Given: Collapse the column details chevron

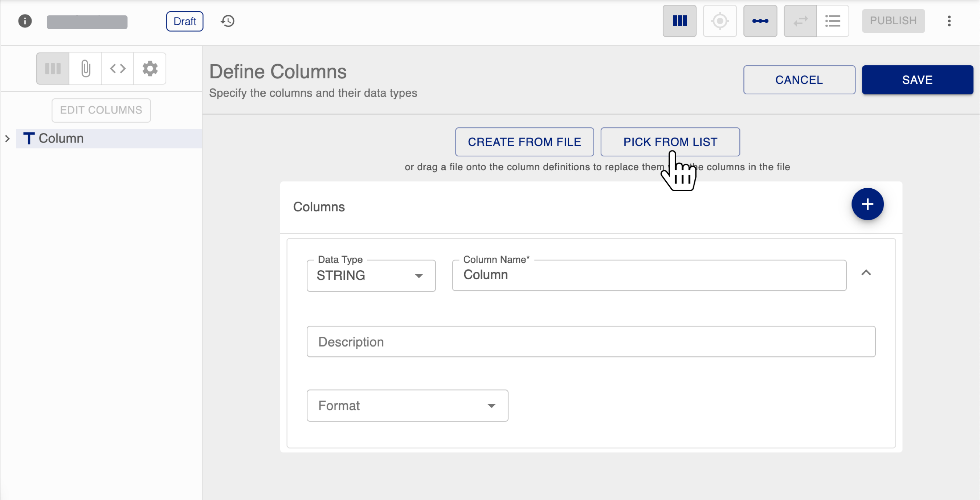Looking at the screenshot, I should coord(866,272).
